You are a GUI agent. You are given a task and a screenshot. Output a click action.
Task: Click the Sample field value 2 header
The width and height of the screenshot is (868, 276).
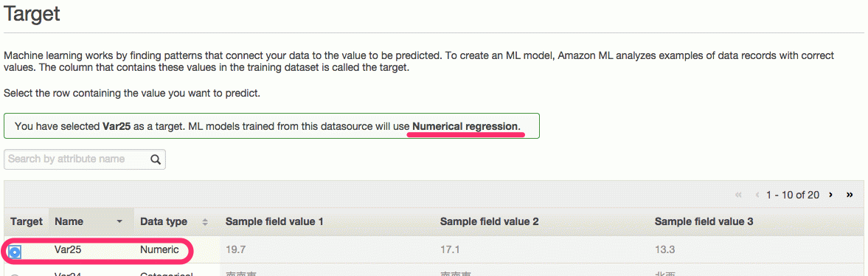coord(490,221)
